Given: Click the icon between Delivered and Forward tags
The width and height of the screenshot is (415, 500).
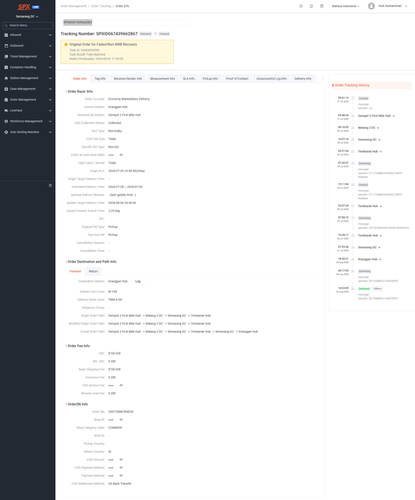Looking at the screenshot, I should [x=155, y=34].
